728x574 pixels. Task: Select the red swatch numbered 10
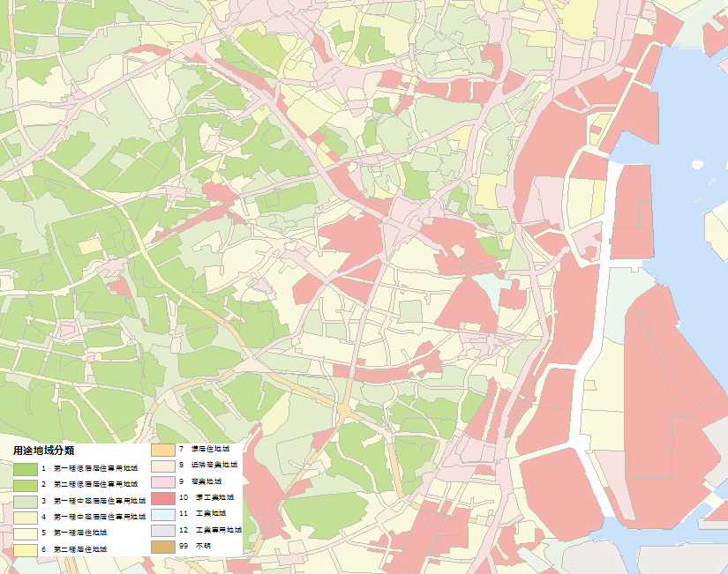click(163, 498)
